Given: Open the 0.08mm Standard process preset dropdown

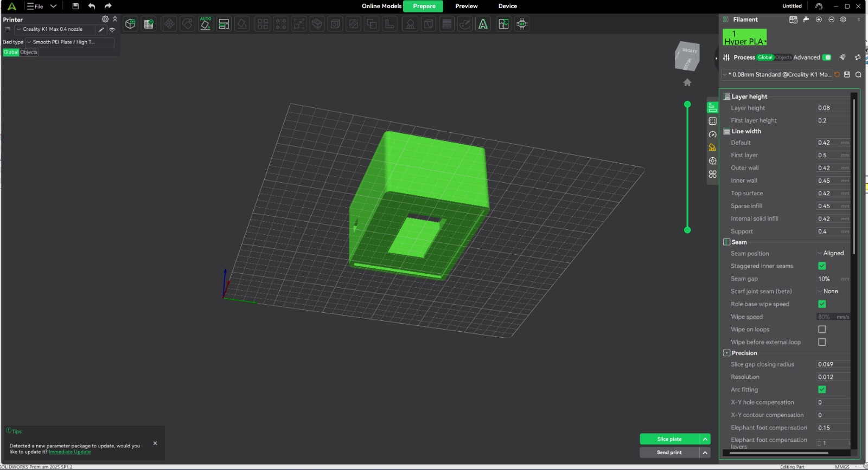Looking at the screenshot, I should [x=776, y=75].
